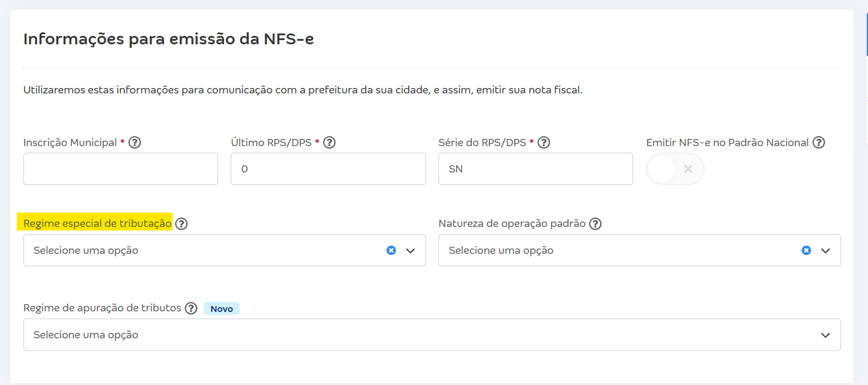Open help tooltip for Inscrição Municipal
This screenshot has width=868, height=385.
coord(135,142)
